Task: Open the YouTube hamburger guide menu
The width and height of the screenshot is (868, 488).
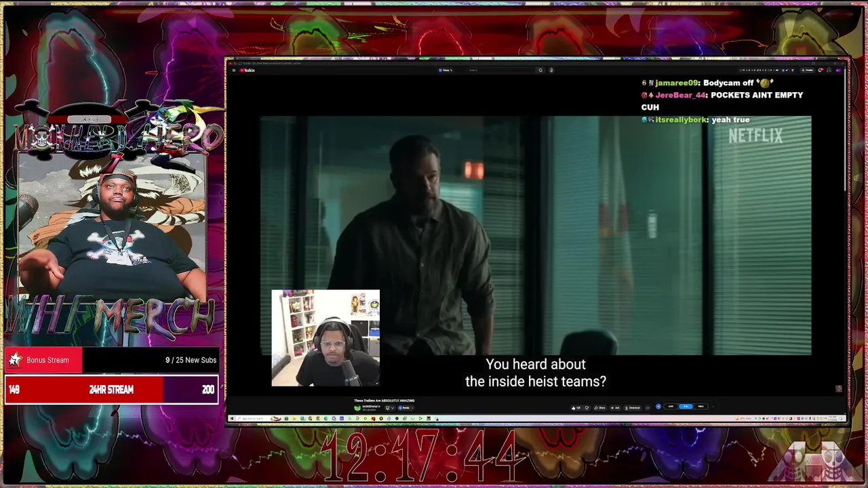Action: tap(233, 70)
